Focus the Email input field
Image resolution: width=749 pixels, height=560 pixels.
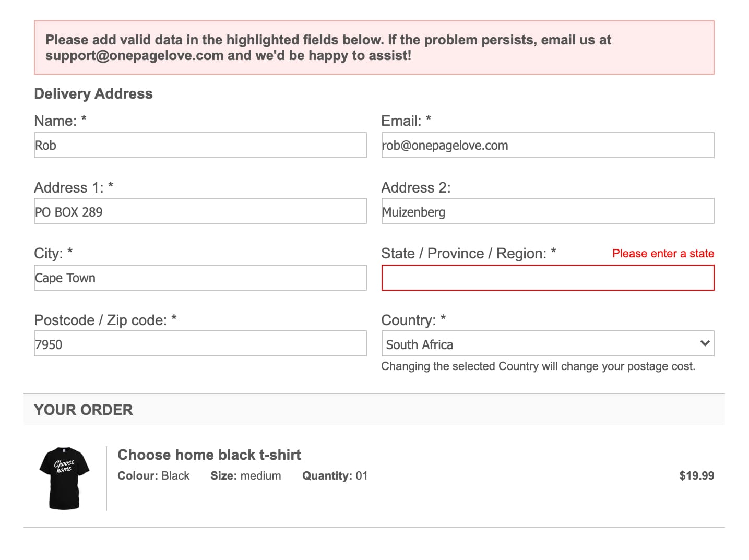(547, 145)
